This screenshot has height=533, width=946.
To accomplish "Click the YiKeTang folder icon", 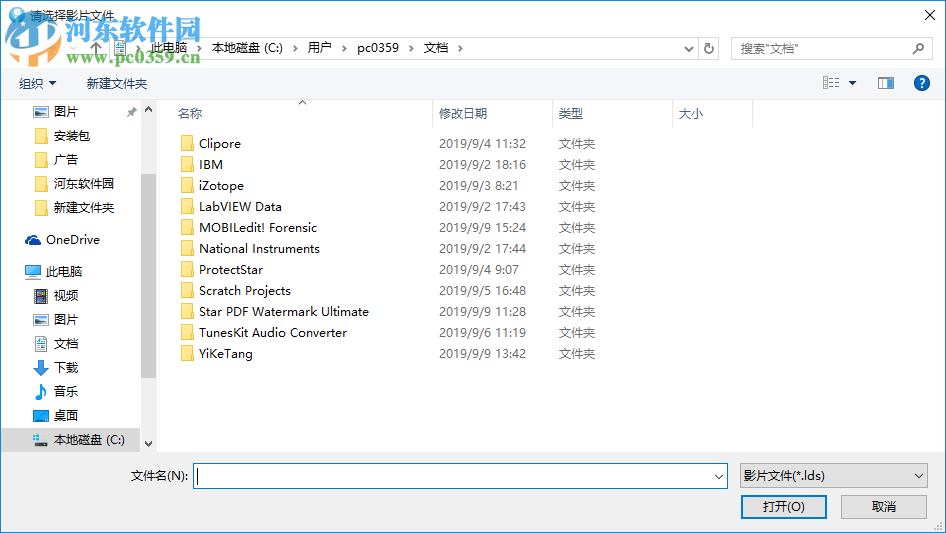I will pyautogui.click(x=187, y=354).
